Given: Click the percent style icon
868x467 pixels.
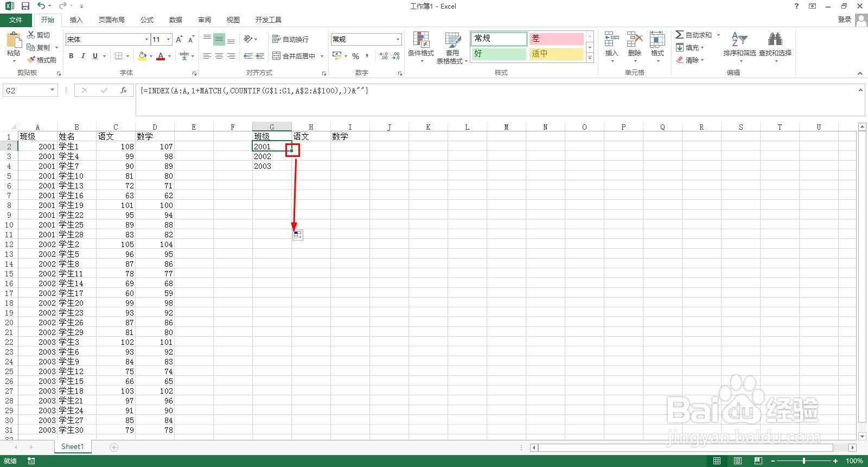Looking at the screenshot, I should [x=355, y=56].
